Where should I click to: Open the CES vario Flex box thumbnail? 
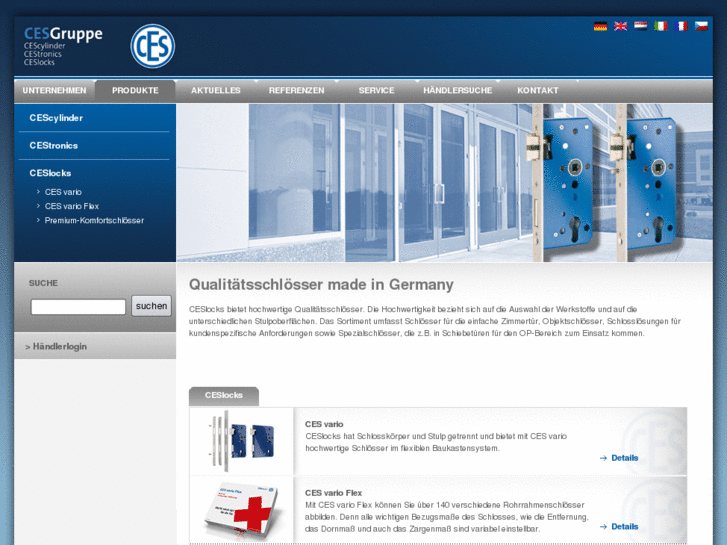pos(242,510)
